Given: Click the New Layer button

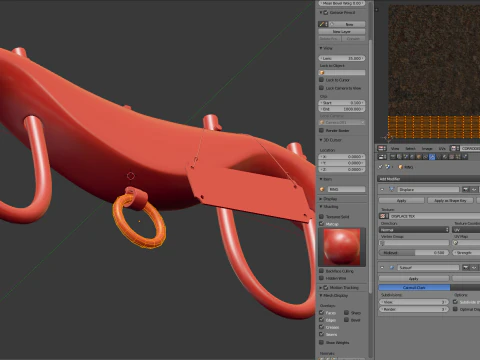Looking at the screenshot, I should pyautogui.click(x=342, y=32).
